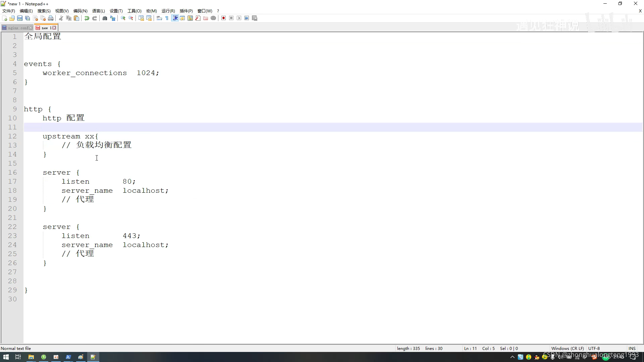Open Find with the binoculars icon
This screenshot has height=362, width=644.
[105, 18]
